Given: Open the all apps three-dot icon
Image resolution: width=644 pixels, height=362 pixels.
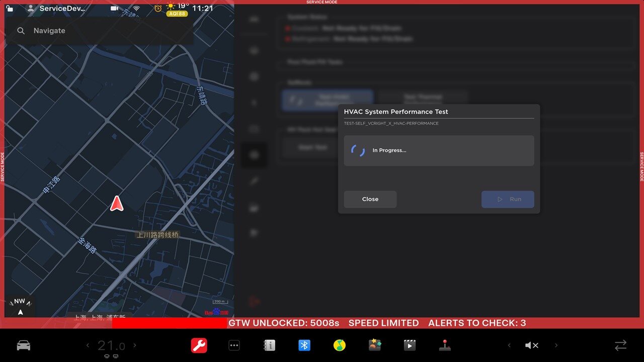Looking at the screenshot, I should [234, 345].
